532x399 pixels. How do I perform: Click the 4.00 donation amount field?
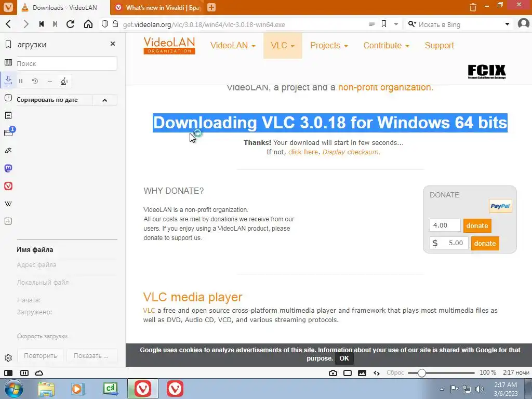[x=445, y=225]
